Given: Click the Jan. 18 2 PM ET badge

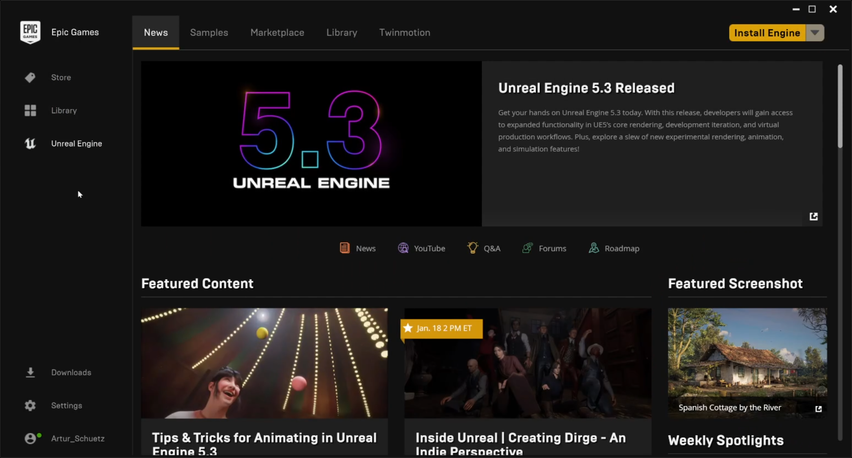Looking at the screenshot, I should click(x=442, y=328).
